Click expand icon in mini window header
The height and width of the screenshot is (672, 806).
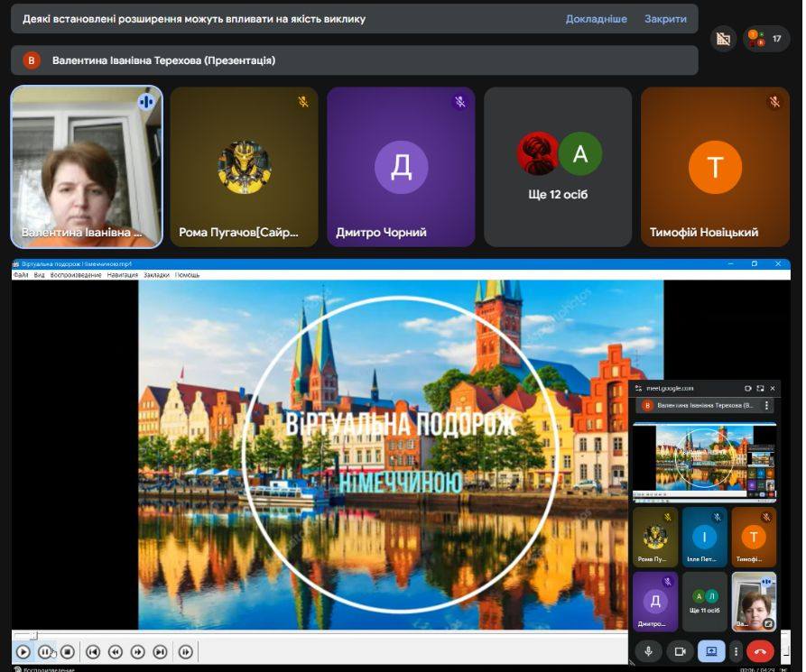tap(760, 389)
